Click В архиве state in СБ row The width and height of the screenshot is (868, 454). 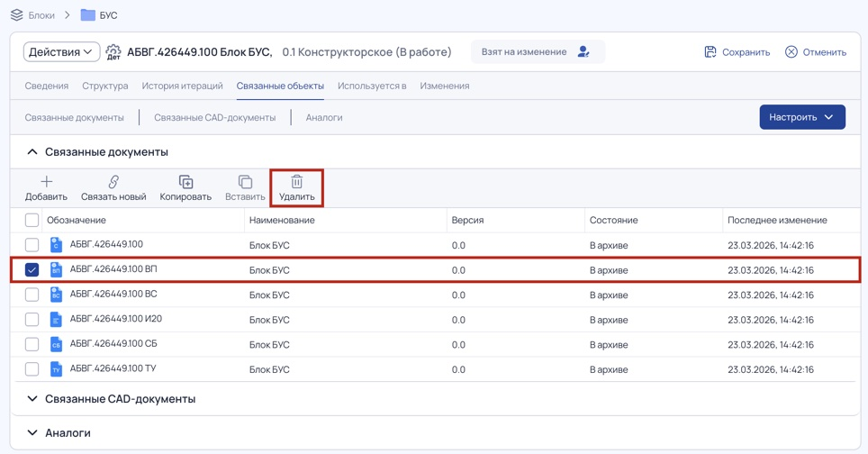point(609,344)
